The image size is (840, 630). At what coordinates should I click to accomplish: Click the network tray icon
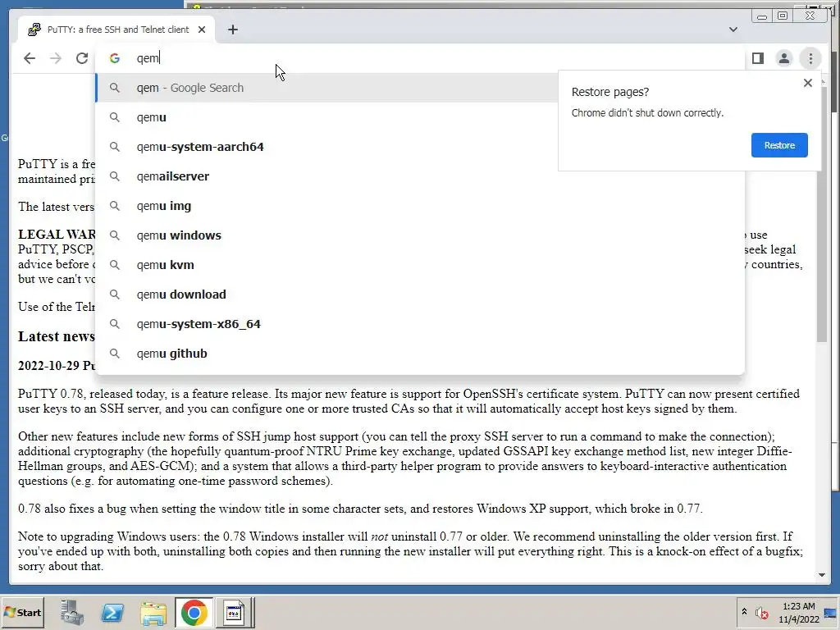831,613
